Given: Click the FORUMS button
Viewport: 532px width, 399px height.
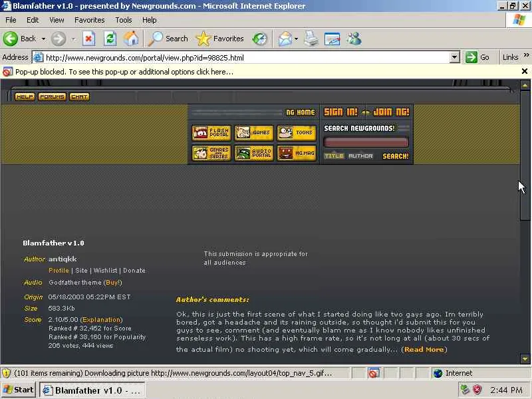Looking at the screenshot, I should pos(52,96).
